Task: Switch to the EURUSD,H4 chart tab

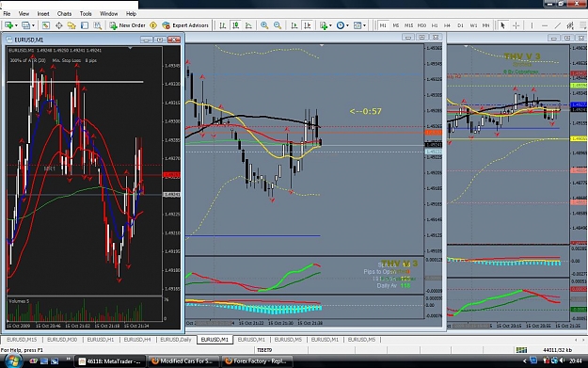Action: click(137, 340)
